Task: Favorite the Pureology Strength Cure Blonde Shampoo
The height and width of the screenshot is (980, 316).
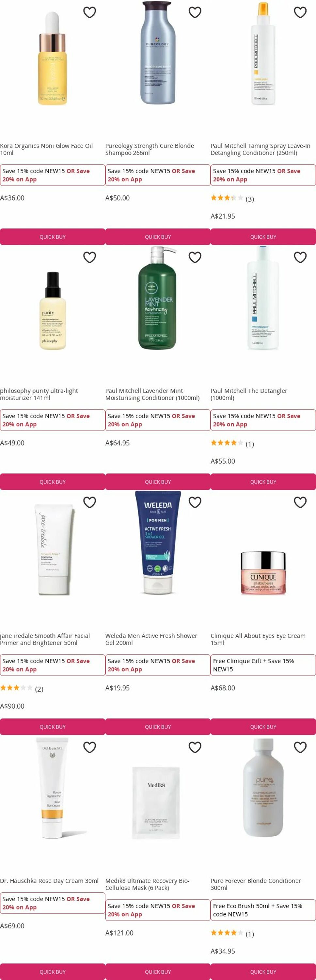Action: [195, 12]
